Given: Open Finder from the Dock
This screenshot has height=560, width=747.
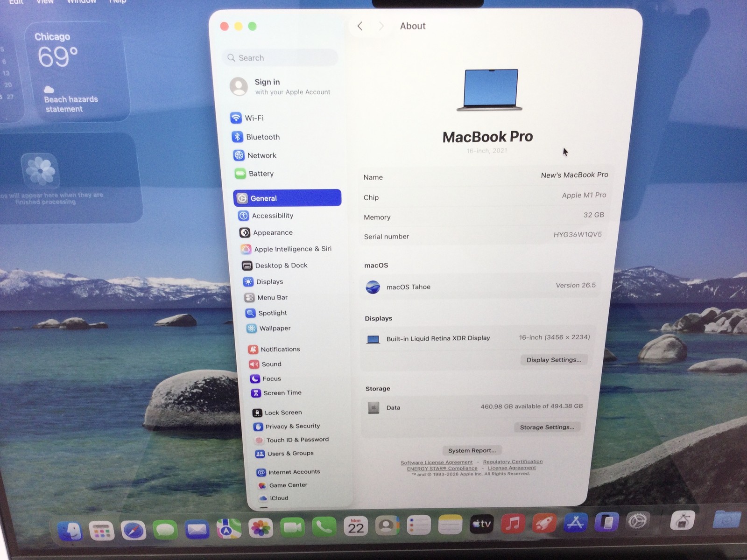Looking at the screenshot, I should (x=70, y=531).
